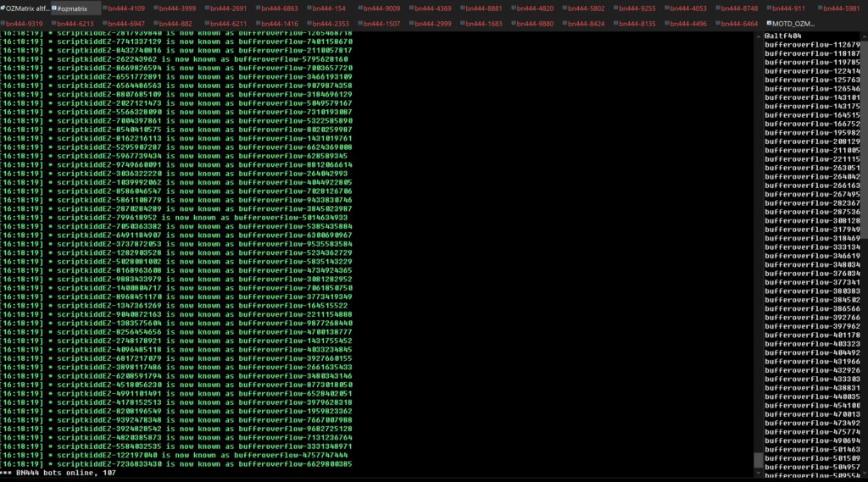Select operator @altf404 in nick list
The height and width of the screenshot is (482, 868).
tap(782, 36)
